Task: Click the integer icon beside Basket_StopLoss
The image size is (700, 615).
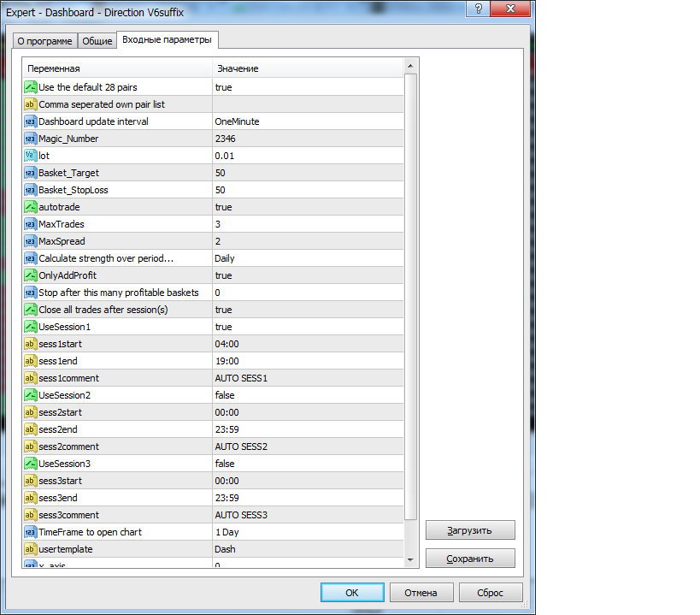Action: click(31, 190)
